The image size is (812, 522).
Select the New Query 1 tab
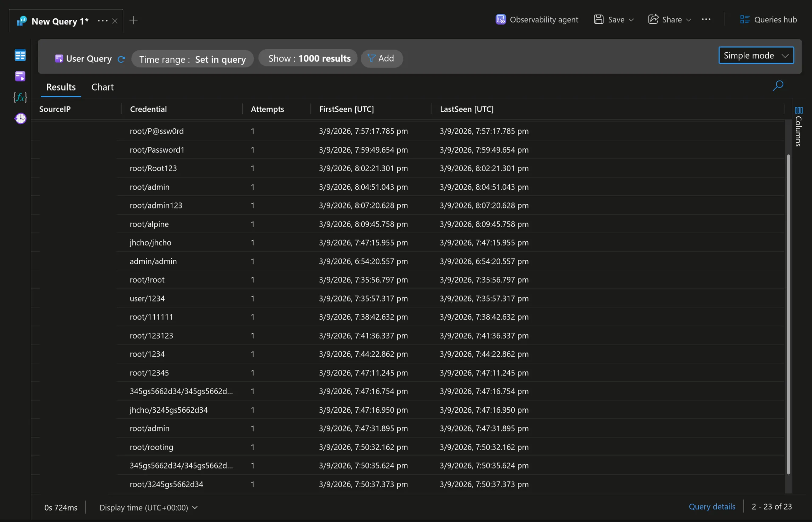59,21
